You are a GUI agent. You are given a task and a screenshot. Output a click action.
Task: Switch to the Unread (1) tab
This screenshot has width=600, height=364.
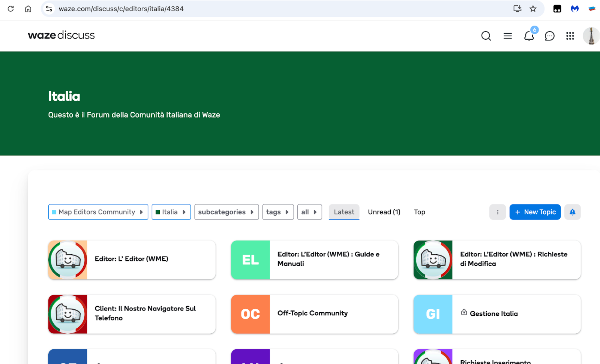pyautogui.click(x=384, y=212)
